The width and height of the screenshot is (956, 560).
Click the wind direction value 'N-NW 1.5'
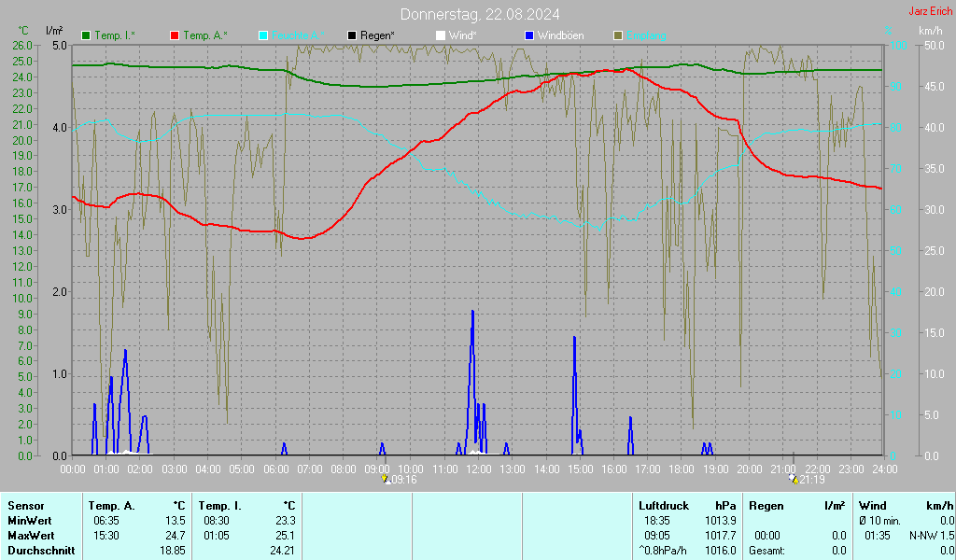(932, 536)
